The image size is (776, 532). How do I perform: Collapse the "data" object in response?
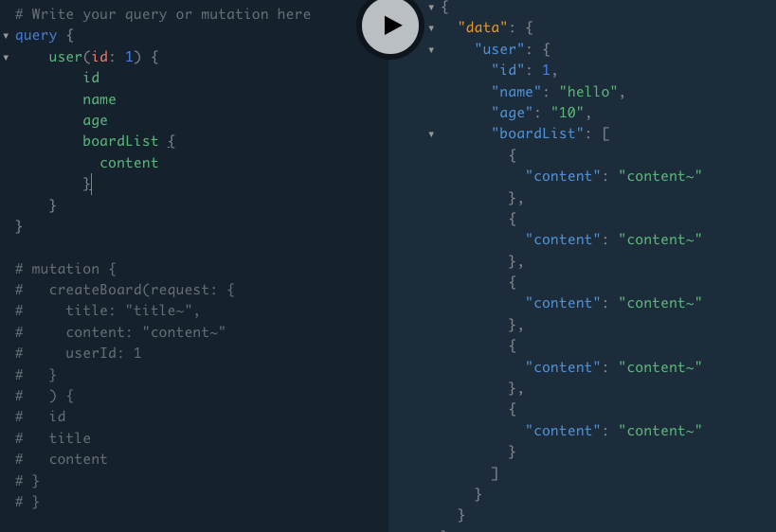click(431, 28)
